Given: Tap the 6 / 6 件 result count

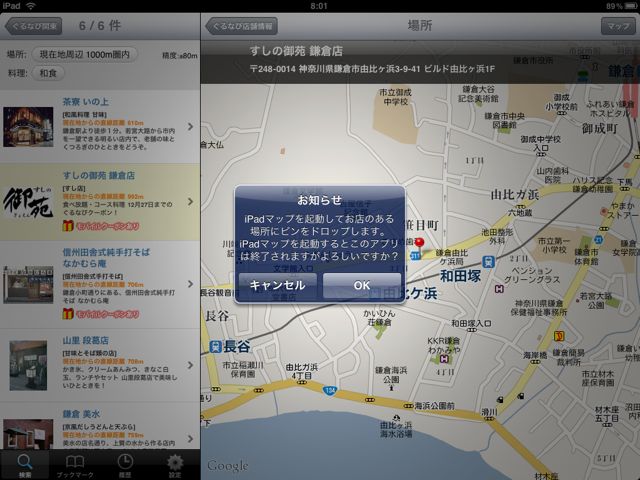Looking at the screenshot, I should point(100,26).
